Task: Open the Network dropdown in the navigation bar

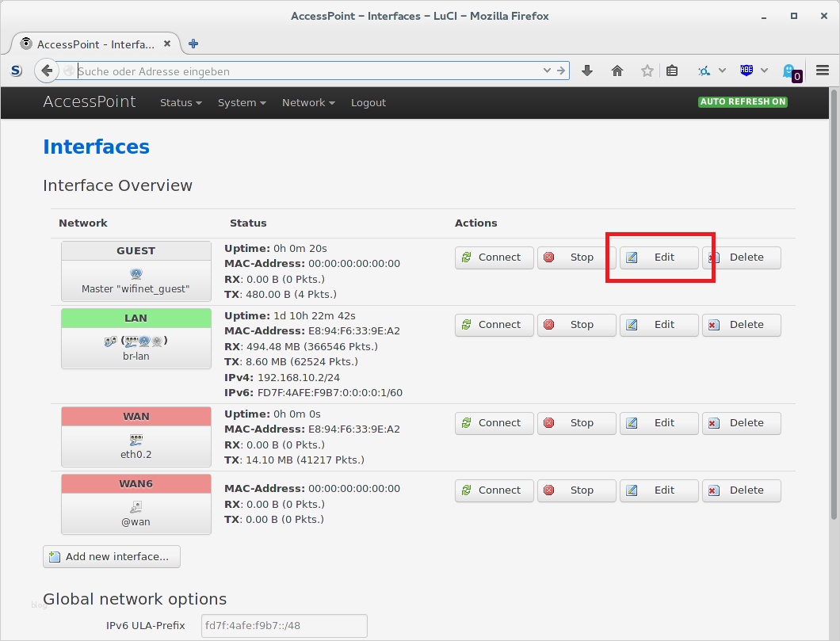Action: (307, 102)
